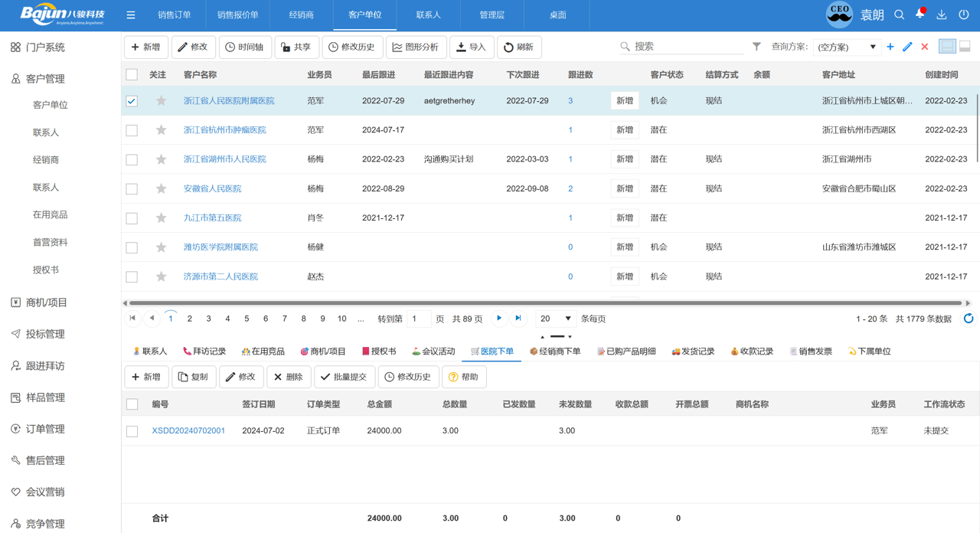
Task: Select all rows with header checkbox
Action: (x=131, y=75)
